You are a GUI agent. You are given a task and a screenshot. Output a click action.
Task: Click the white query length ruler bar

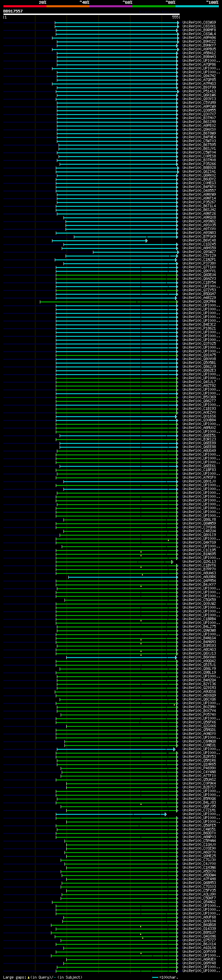click(92, 14)
